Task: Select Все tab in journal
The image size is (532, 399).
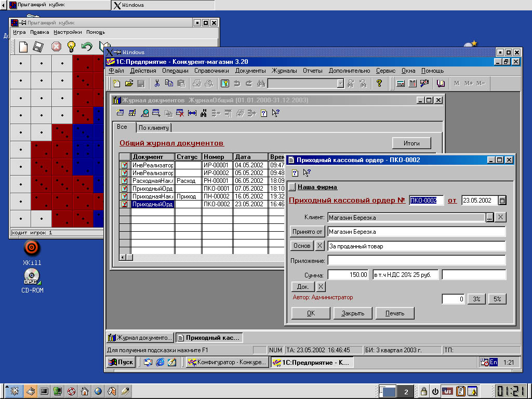Action: pos(122,127)
